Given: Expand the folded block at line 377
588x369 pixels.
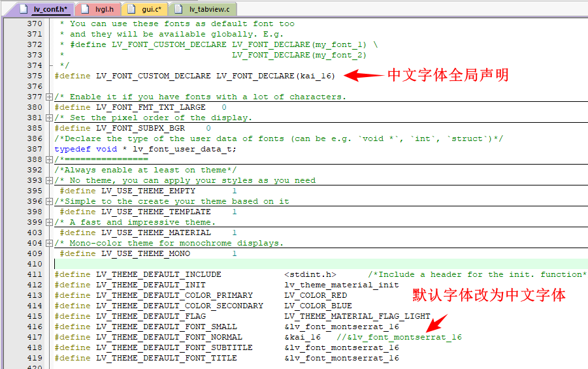Looking at the screenshot, I should point(49,97).
